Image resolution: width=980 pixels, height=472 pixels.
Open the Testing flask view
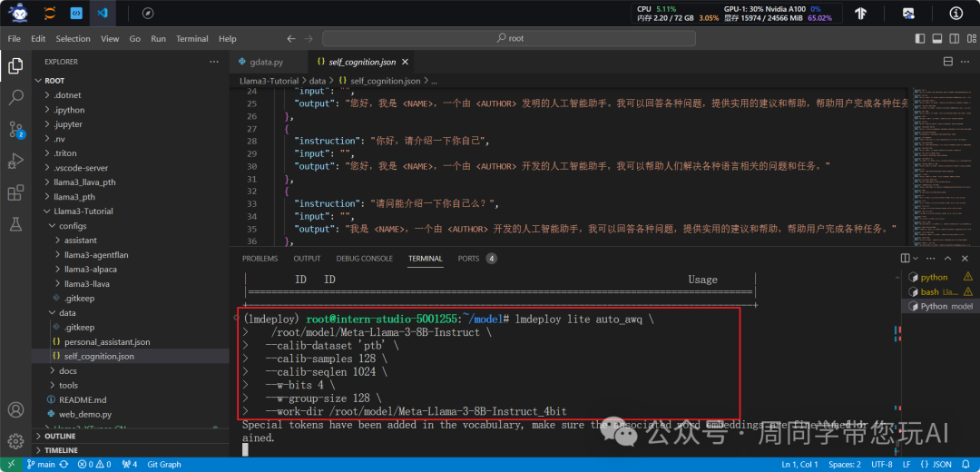pos(15,225)
